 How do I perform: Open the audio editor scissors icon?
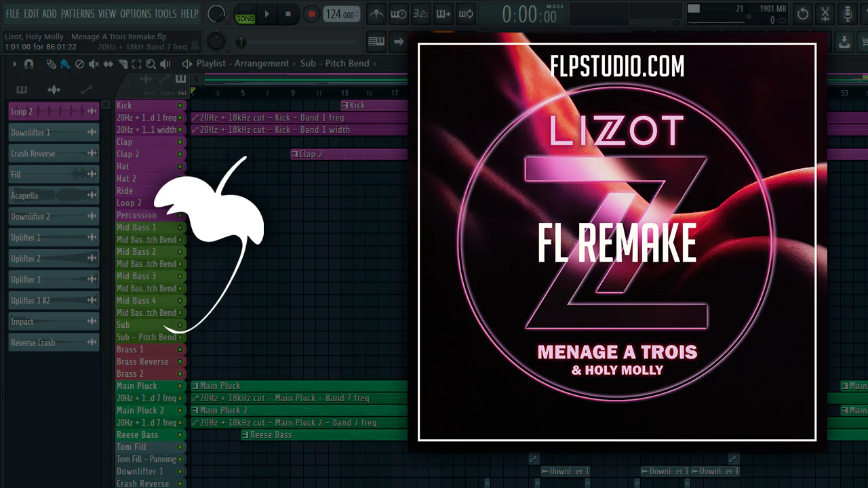[x=825, y=14]
